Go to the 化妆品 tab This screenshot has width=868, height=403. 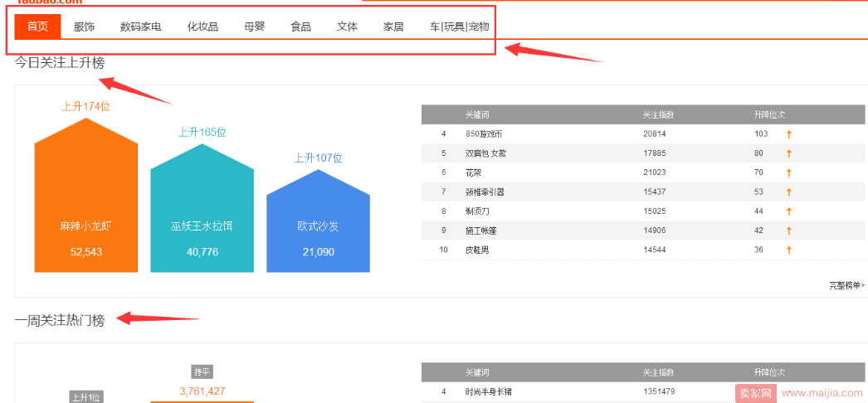[x=202, y=27]
